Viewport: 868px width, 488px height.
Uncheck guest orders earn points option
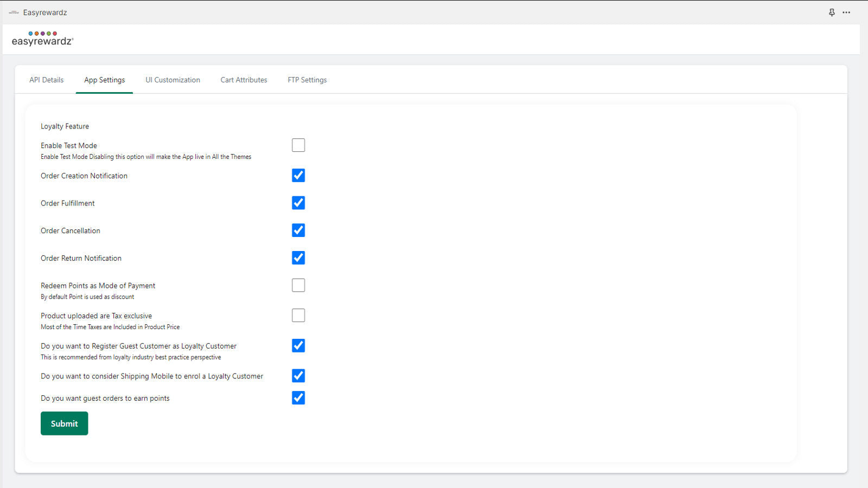(298, 398)
